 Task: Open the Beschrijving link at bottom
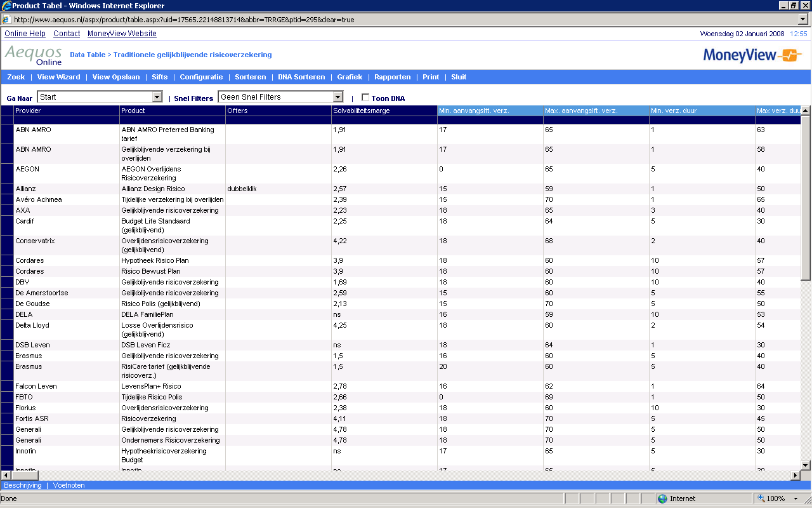[x=23, y=485]
